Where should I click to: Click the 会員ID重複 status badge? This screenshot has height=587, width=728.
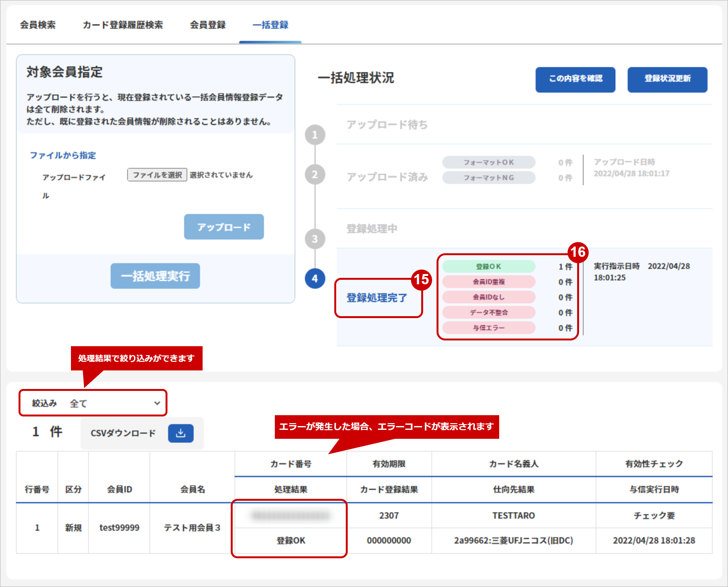point(489,282)
